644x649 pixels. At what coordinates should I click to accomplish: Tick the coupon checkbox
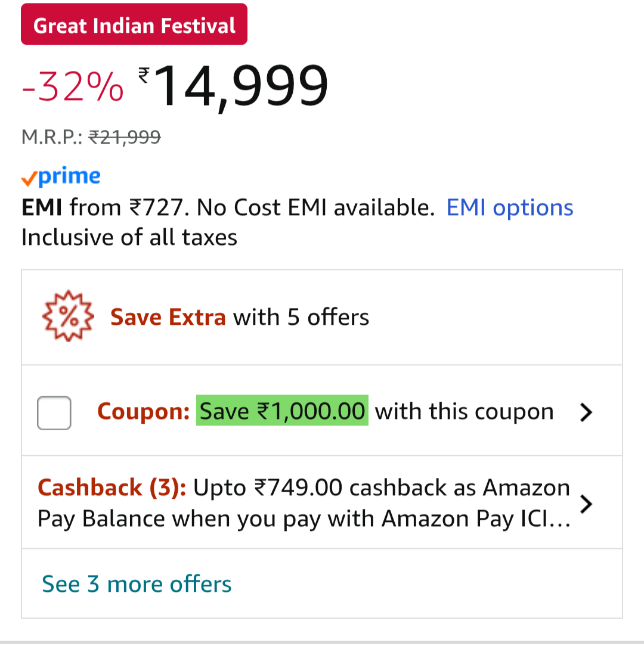[54, 412]
